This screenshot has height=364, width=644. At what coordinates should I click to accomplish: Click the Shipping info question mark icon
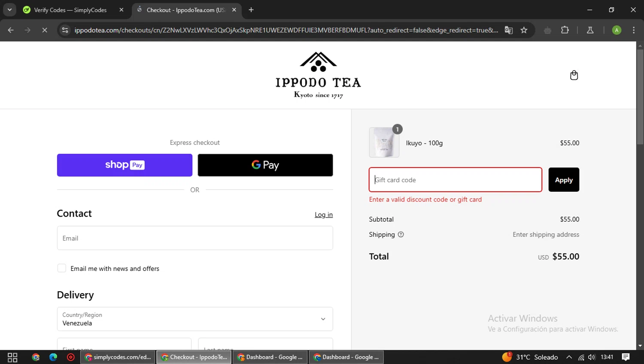[x=401, y=235]
